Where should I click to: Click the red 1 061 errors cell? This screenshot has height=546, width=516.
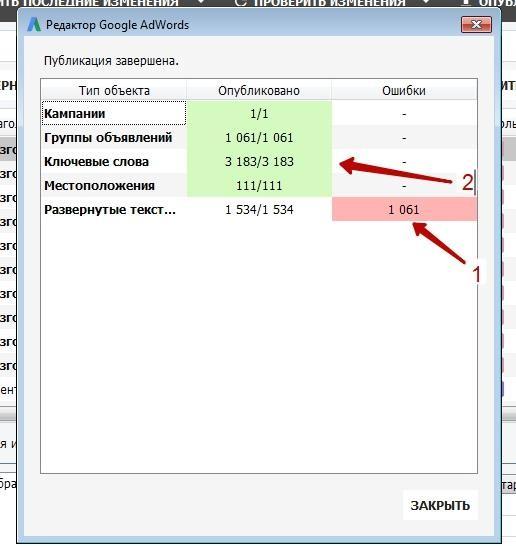pyautogui.click(x=404, y=209)
